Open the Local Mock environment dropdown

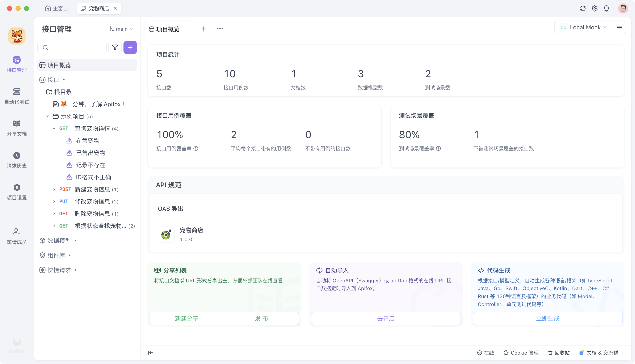click(585, 27)
